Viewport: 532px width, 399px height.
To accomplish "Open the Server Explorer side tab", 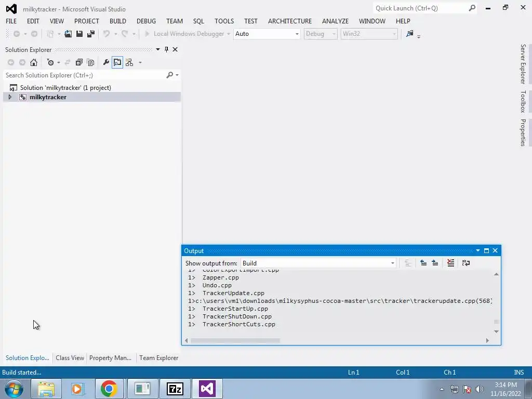I will click(x=523, y=64).
